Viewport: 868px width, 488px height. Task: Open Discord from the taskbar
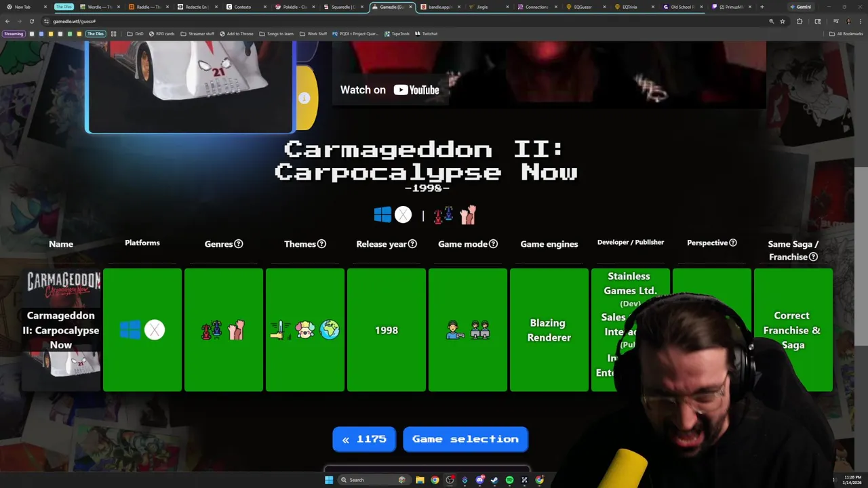[x=479, y=480]
